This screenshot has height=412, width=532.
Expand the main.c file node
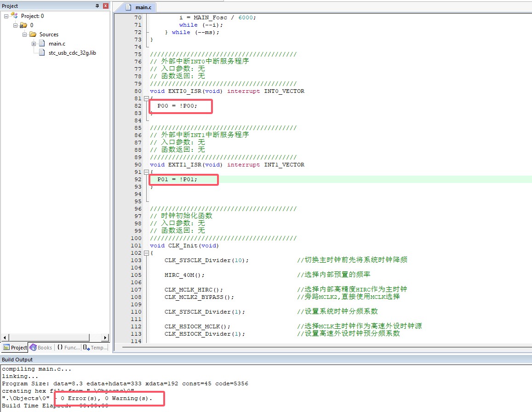click(34, 43)
